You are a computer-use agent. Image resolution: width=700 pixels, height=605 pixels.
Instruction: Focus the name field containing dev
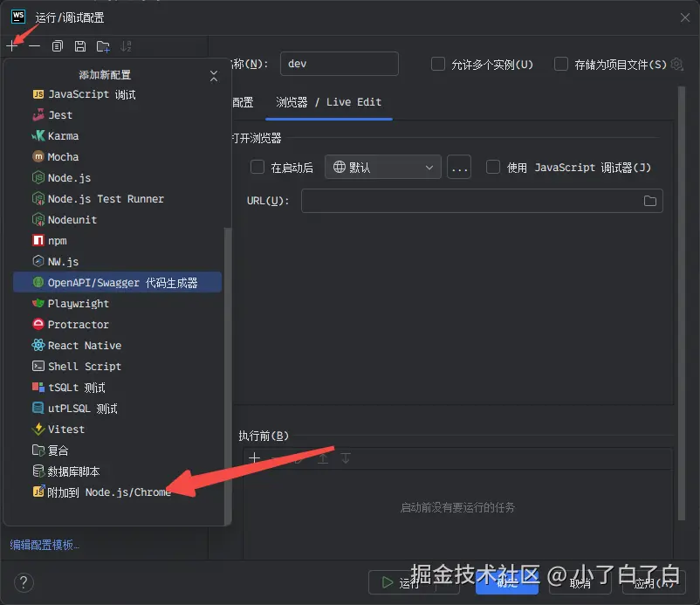(x=340, y=64)
